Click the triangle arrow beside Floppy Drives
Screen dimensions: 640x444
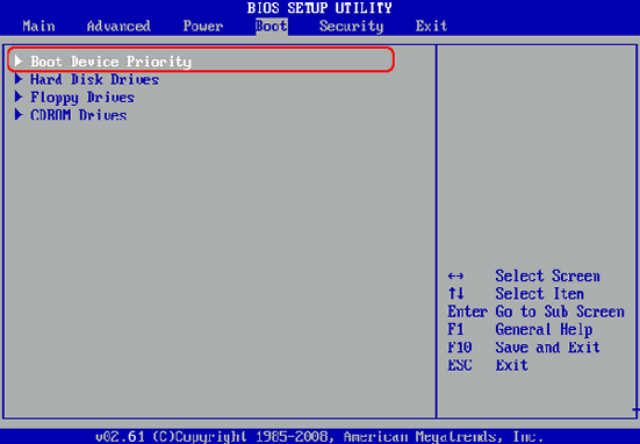(19, 97)
